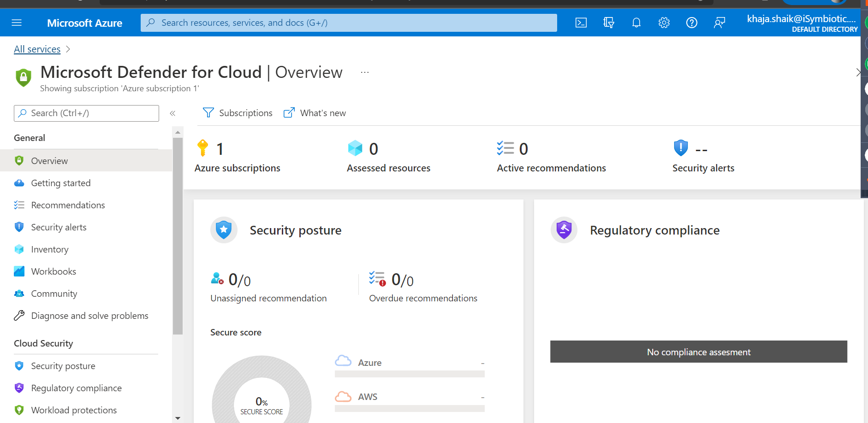Click the No compliance assesment banner
The image size is (868, 423).
[x=699, y=352]
